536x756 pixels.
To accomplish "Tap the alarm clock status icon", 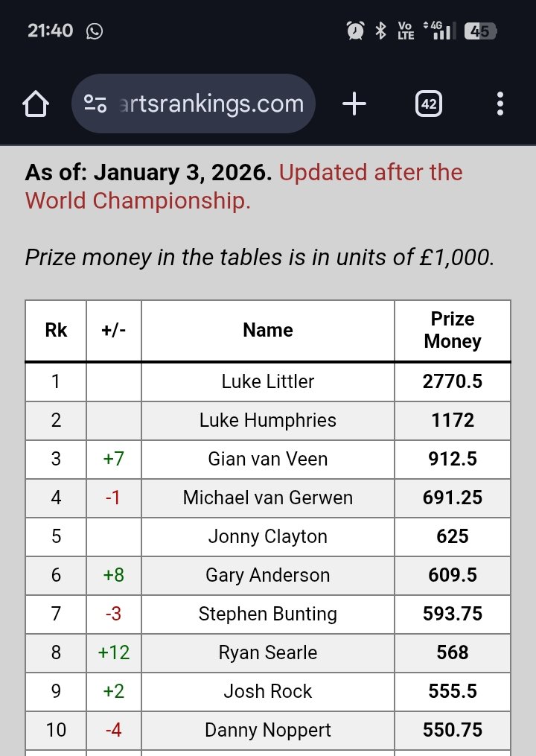I will 355,31.
